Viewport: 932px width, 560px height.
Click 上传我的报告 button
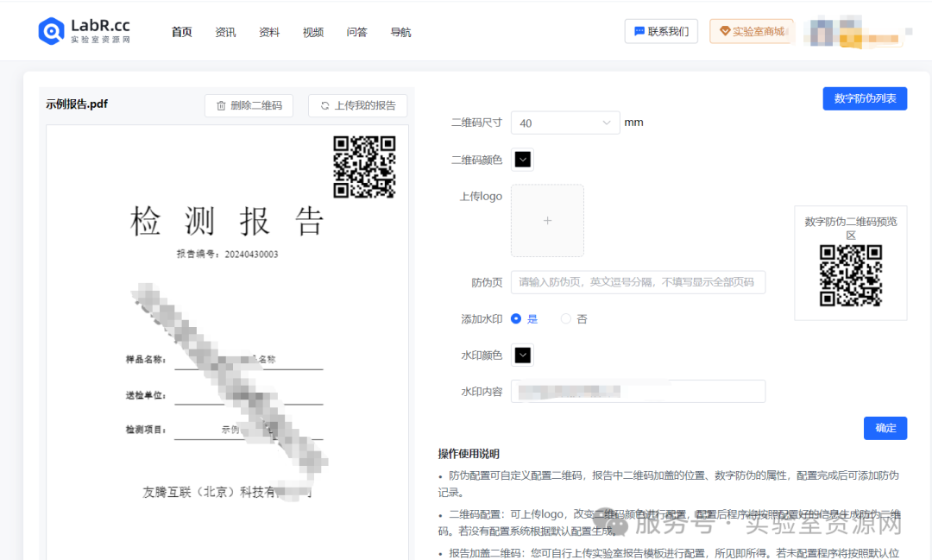pos(358,105)
